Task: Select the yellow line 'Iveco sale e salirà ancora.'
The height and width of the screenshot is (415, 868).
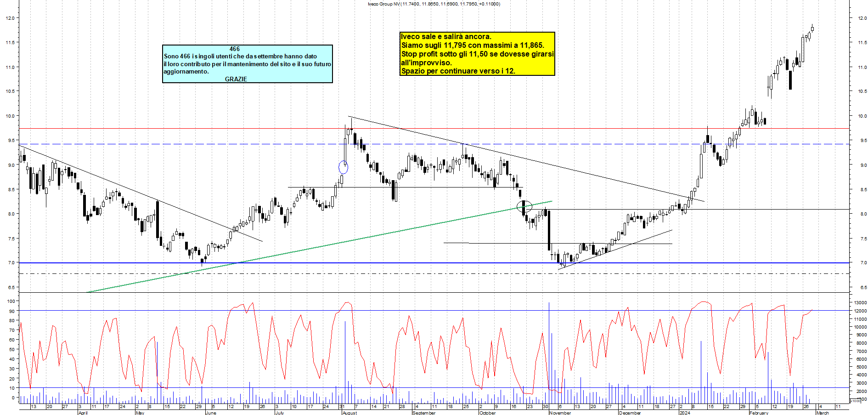Action: [446, 37]
